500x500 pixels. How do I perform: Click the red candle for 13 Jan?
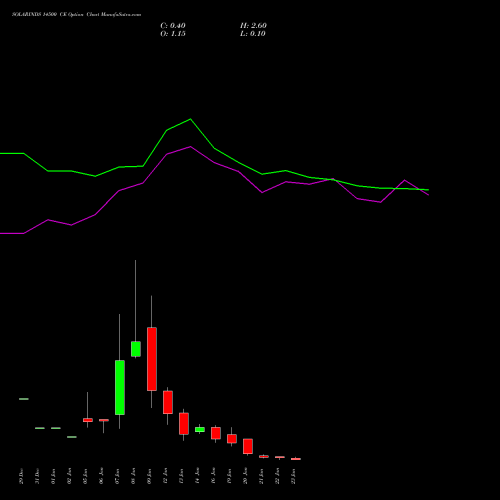pyautogui.click(x=184, y=424)
